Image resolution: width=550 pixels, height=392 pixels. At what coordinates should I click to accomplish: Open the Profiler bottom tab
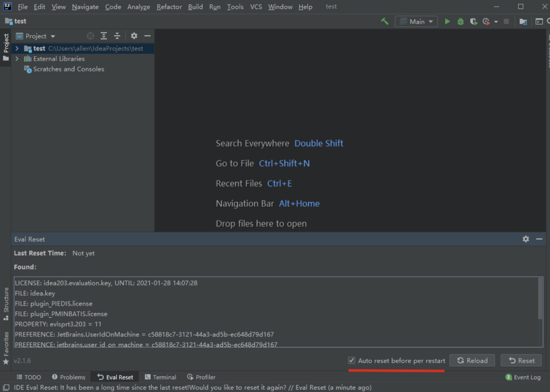tap(201, 377)
